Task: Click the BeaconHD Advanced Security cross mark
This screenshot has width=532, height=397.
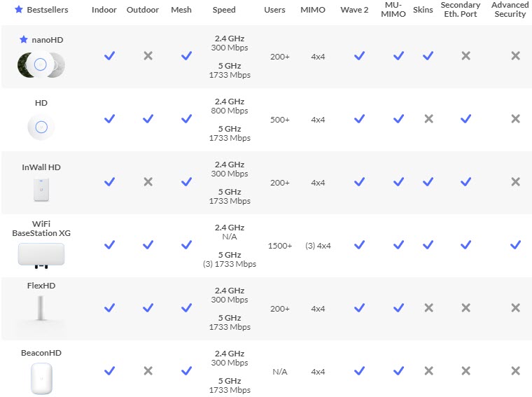Action: 516,371
